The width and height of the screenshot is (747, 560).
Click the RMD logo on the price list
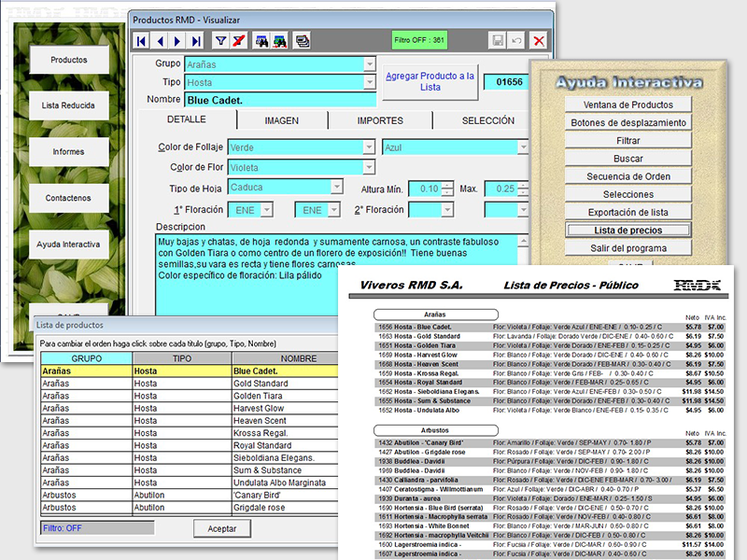click(x=697, y=286)
